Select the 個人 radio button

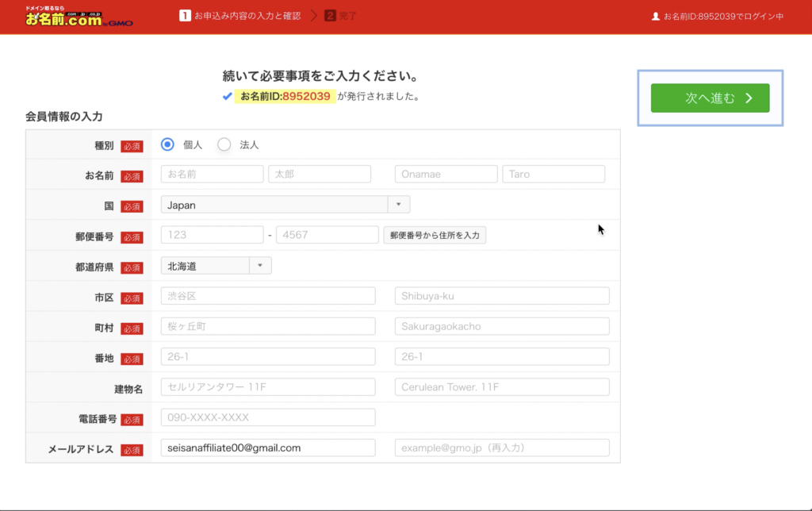coord(167,144)
